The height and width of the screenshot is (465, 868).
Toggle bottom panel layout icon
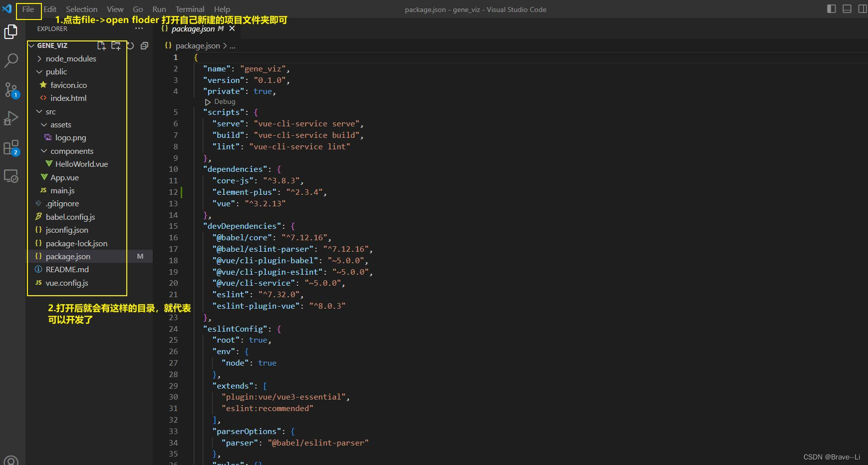coord(847,9)
